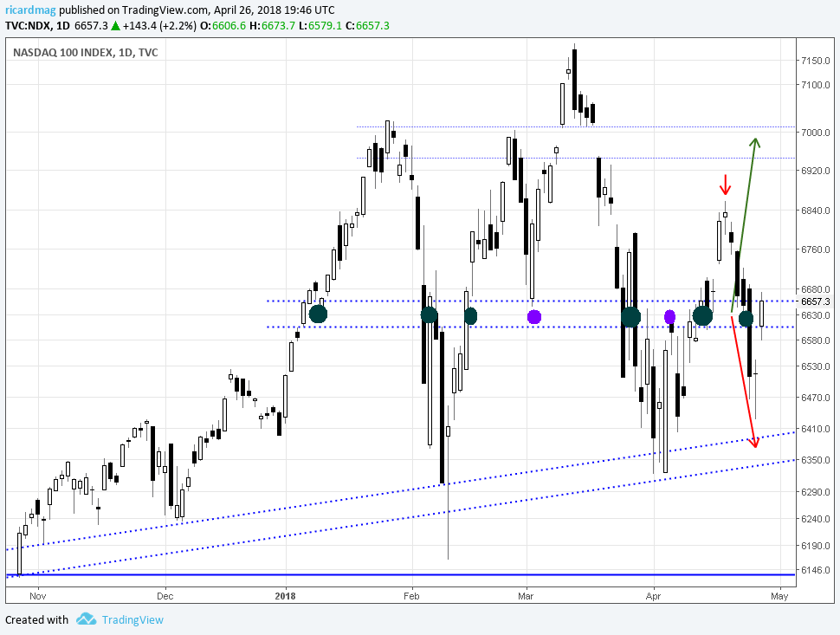Screen dimensions: 840x635
Task: Click the low value L:6579.1
Action: coord(320,26)
